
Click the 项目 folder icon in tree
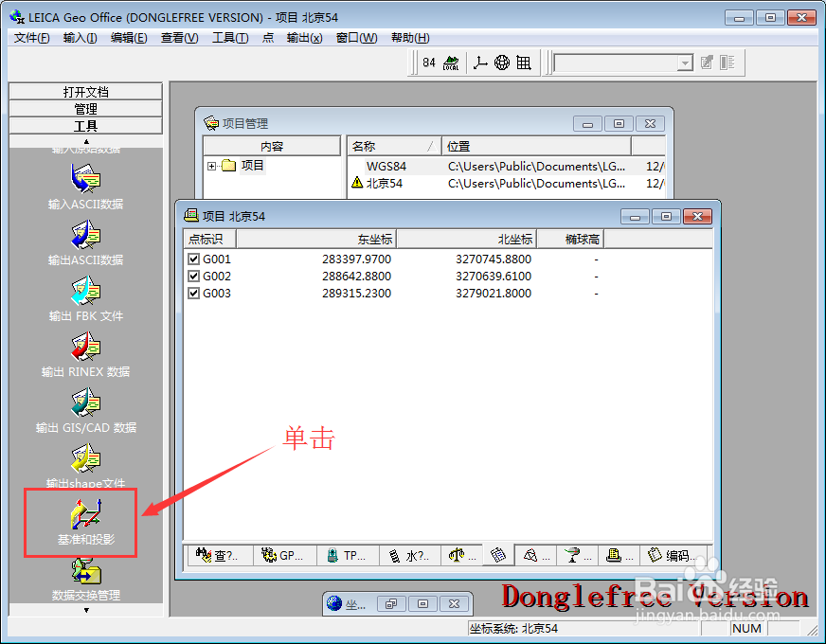coord(228,166)
